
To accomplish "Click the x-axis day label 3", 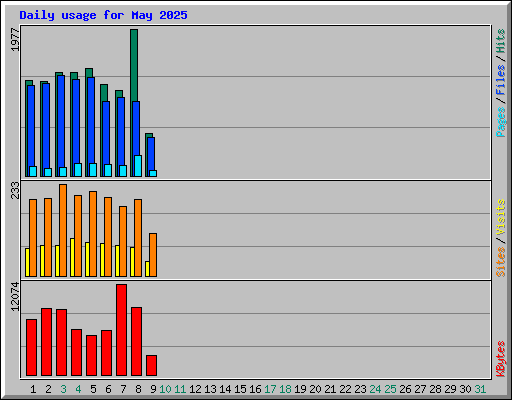I will pyautogui.click(x=63, y=389).
